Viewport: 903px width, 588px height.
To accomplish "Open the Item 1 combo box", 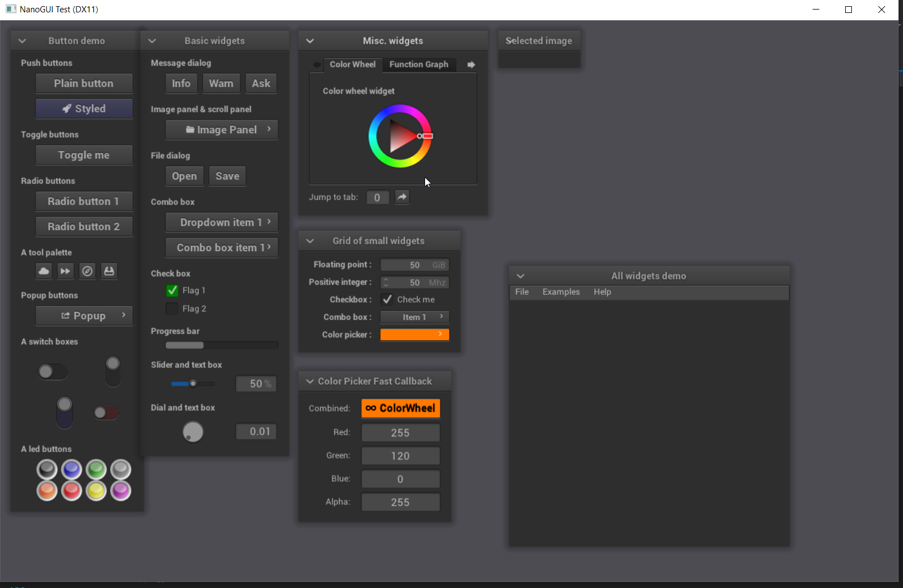I will point(414,317).
